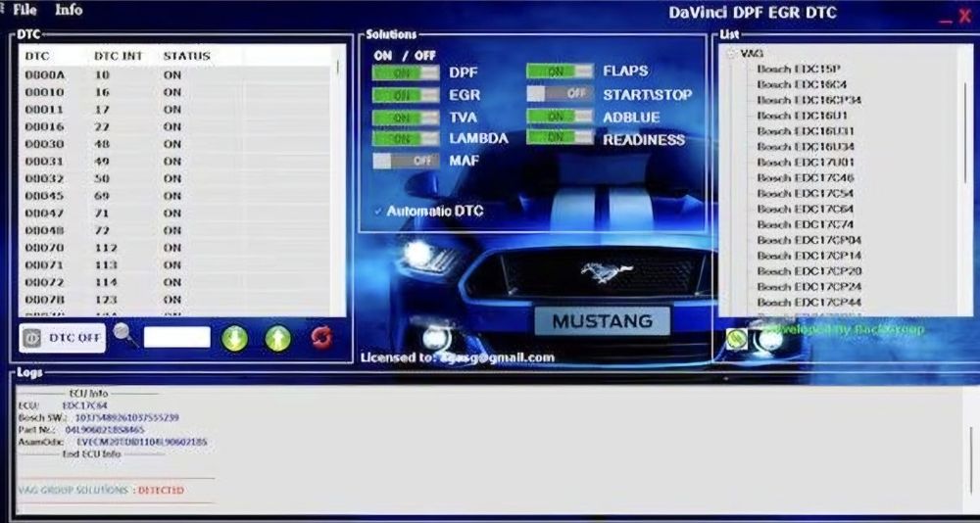Click the DTC column header
Image resolution: width=980 pixels, height=523 pixels.
coord(37,56)
